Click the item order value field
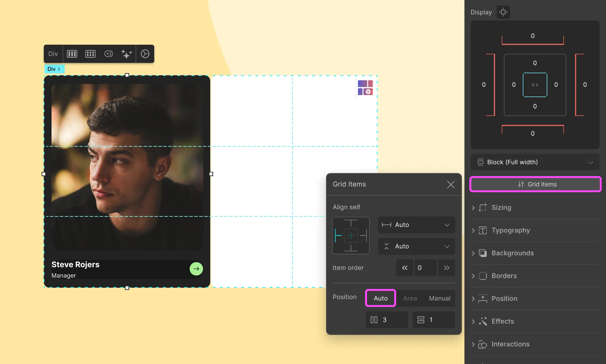The image size is (606, 364). 425,268
